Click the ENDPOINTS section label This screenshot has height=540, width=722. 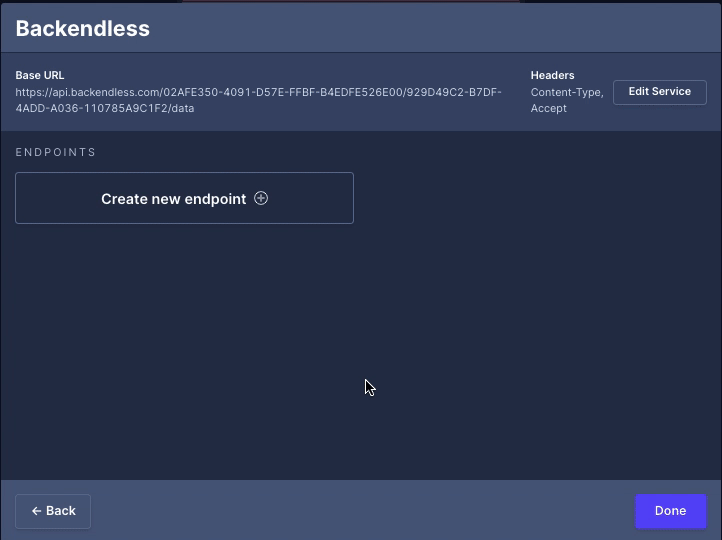56,152
